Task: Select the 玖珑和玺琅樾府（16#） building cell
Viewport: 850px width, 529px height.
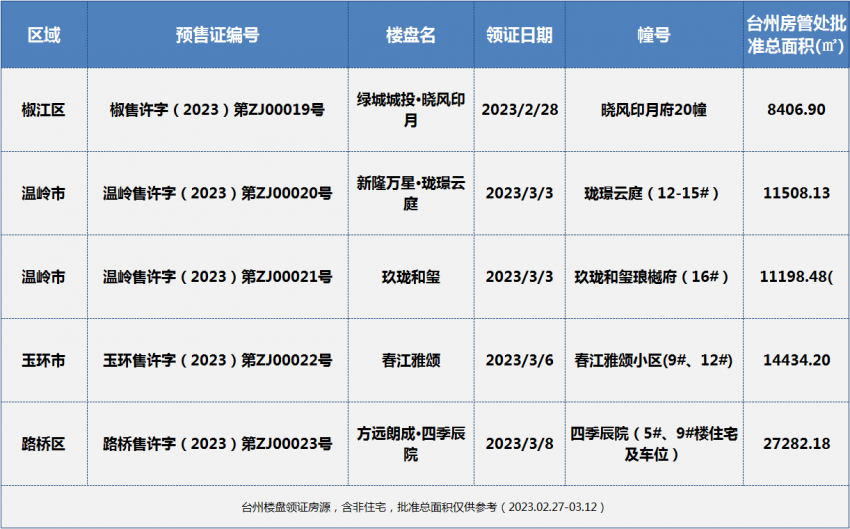Action: click(x=654, y=276)
